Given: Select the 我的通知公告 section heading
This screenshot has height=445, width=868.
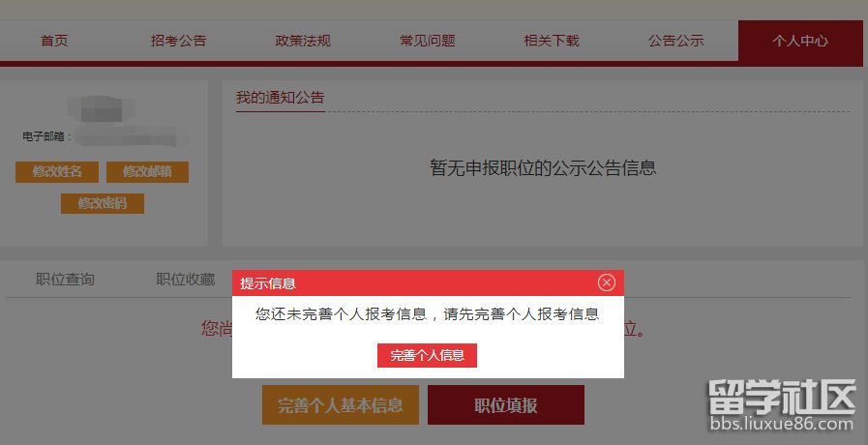Looking at the screenshot, I should (280, 98).
